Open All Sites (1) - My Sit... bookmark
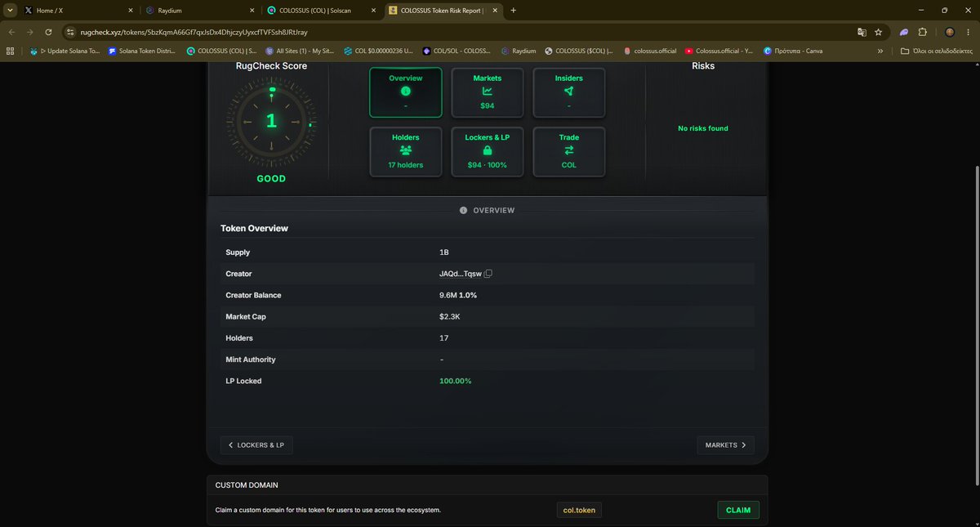This screenshot has height=527, width=980. tap(300, 51)
